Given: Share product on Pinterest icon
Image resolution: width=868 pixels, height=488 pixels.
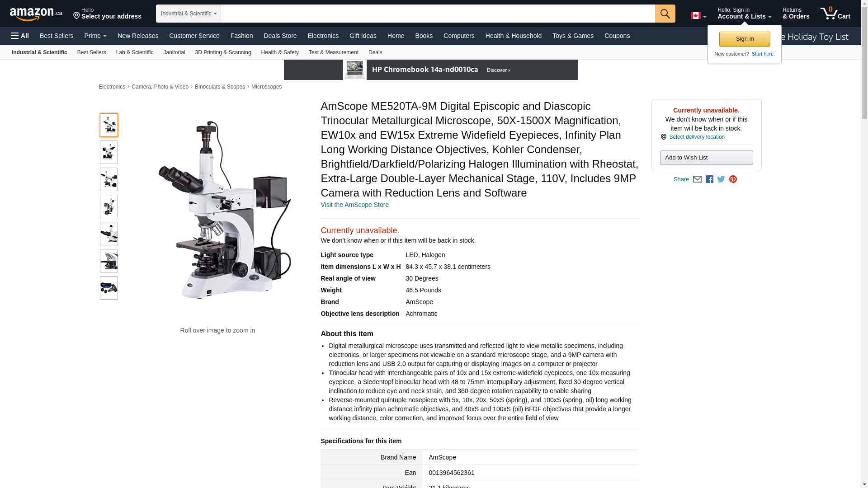Looking at the screenshot, I should coord(733,179).
